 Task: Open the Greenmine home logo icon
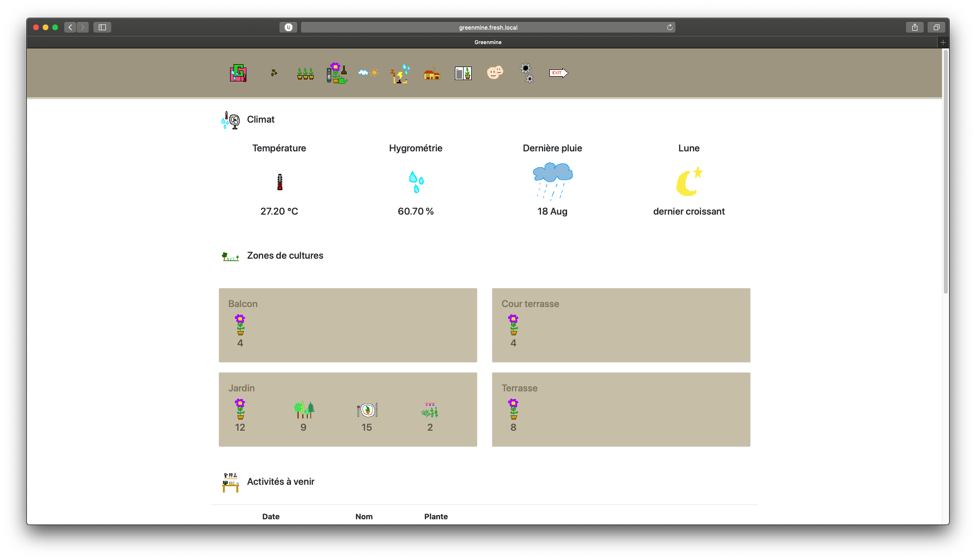pyautogui.click(x=238, y=73)
